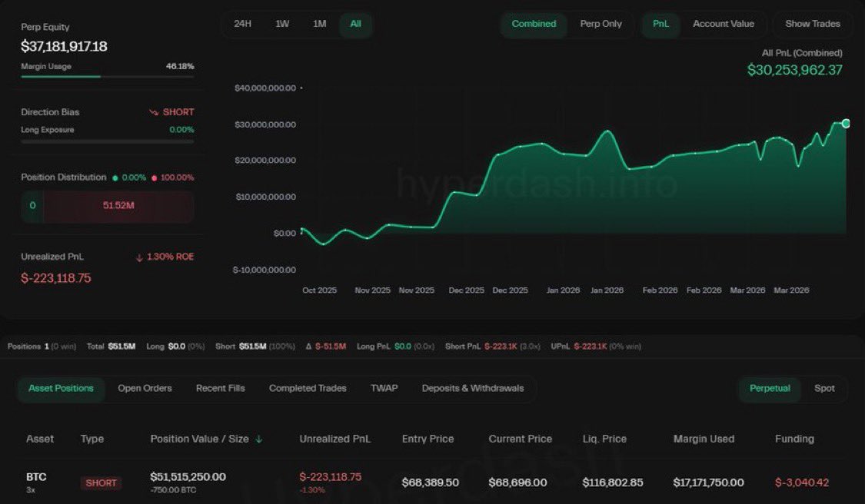Switch chart to Account Value

[724, 24]
